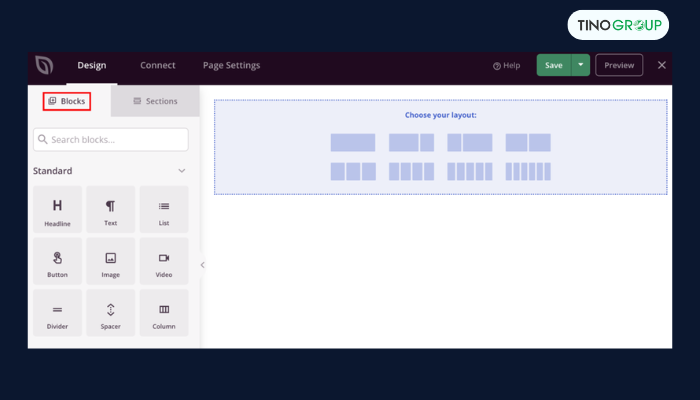
Task: Add a Button block
Action: [x=57, y=261]
